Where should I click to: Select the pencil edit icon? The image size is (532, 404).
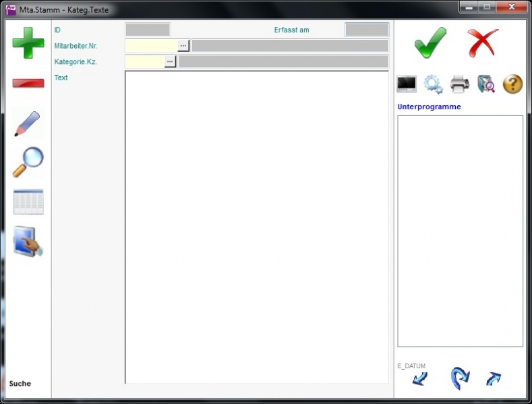[28, 124]
